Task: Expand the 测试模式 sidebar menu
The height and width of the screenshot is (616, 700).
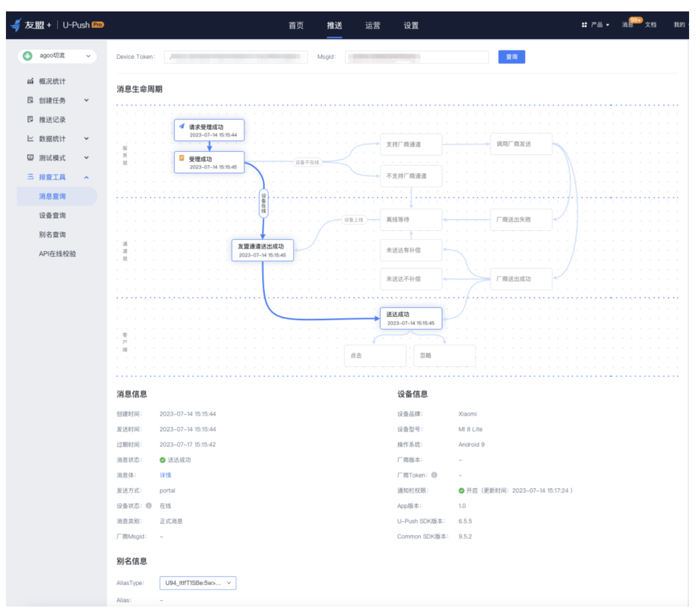Action: point(86,158)
